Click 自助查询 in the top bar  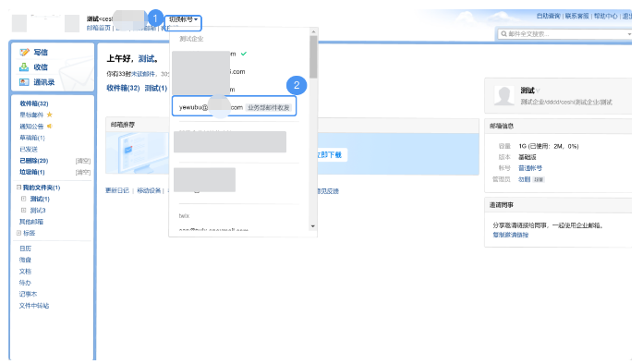[548, 16]
